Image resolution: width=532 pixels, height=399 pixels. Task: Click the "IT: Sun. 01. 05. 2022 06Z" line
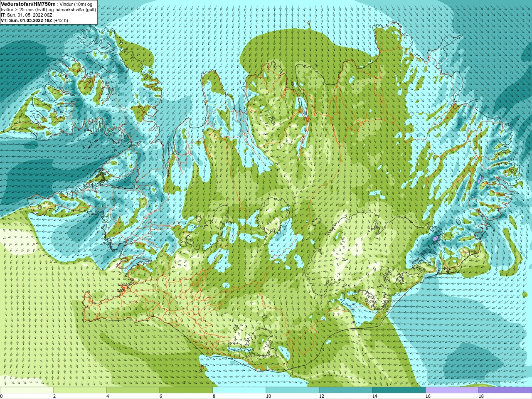[x=27, y=15]
